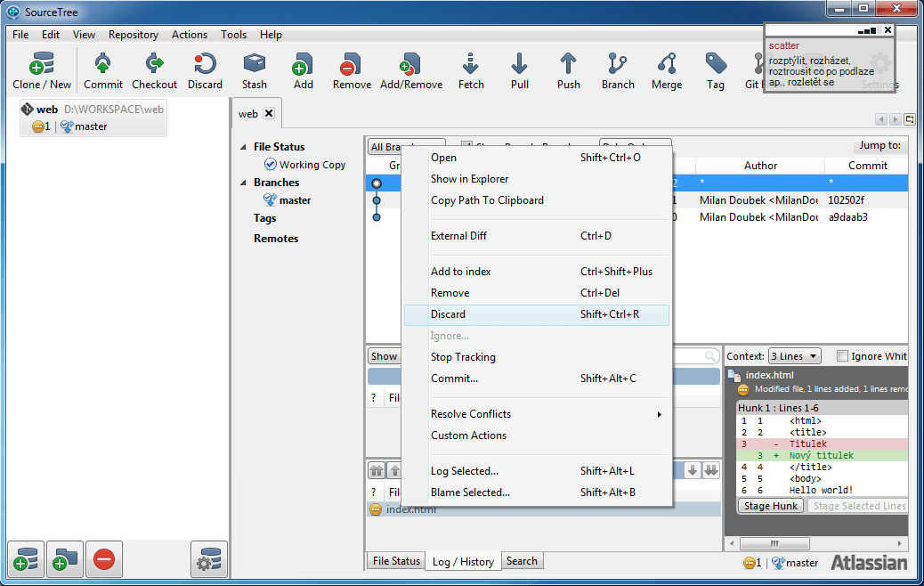Open the Context '3 Lines' dropdown
This screenshot has width=924, height=586.
[794, 356]
